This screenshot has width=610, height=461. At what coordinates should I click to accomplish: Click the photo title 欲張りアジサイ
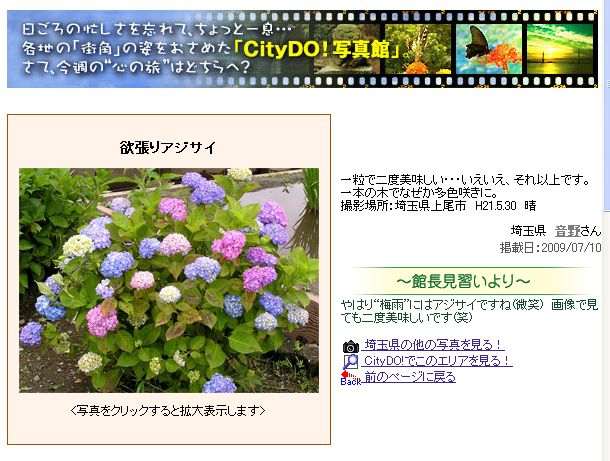pos(168,148)
